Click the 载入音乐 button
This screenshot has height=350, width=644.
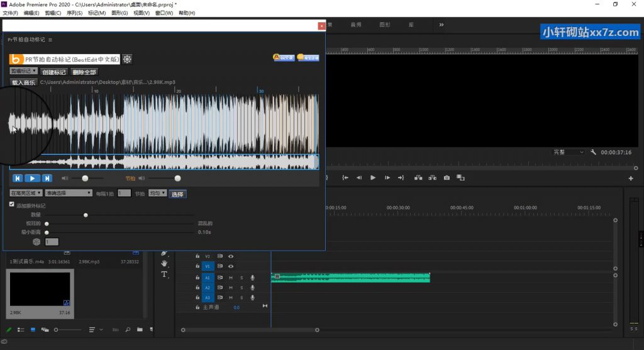click(x=23, y=82)
